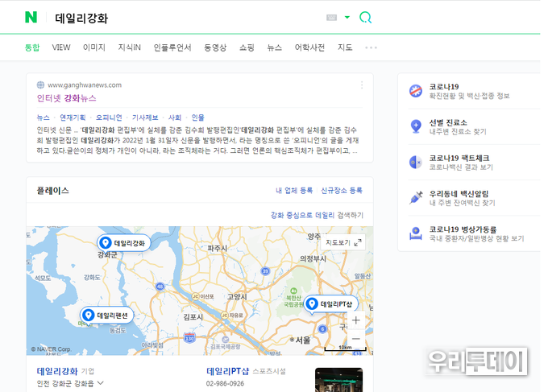Open 우리동네 백신알림 link
548x392 pixels.
pos(462,198)
